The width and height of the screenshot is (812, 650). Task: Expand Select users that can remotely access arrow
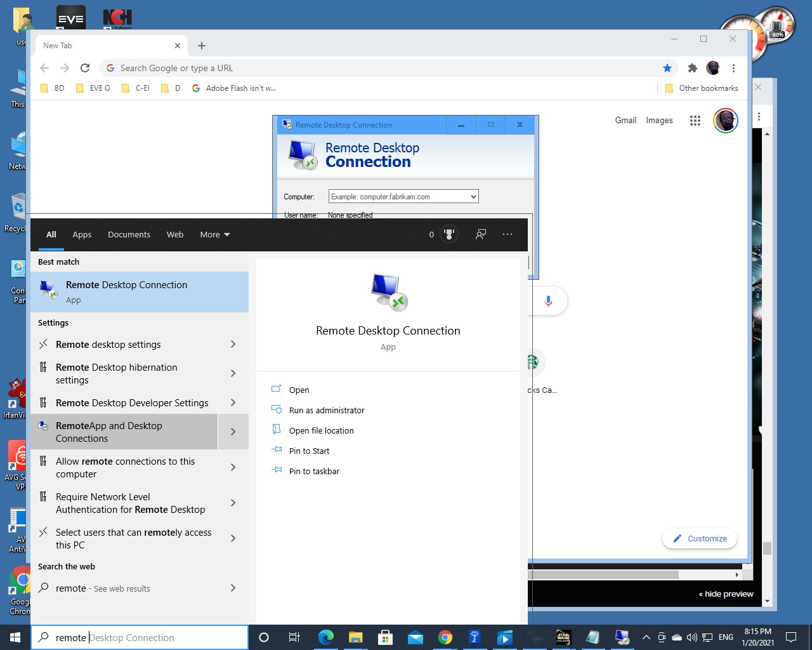tap(233, 538)
